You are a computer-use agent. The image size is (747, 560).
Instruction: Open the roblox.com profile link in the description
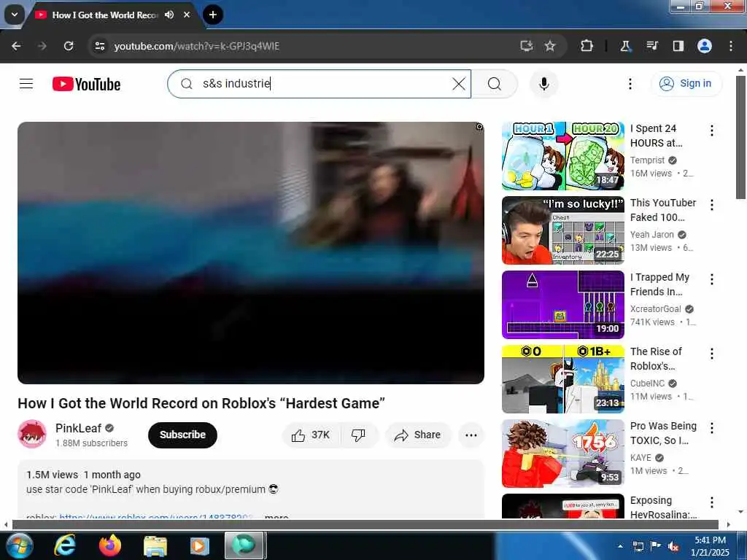[x=156, y=516]
